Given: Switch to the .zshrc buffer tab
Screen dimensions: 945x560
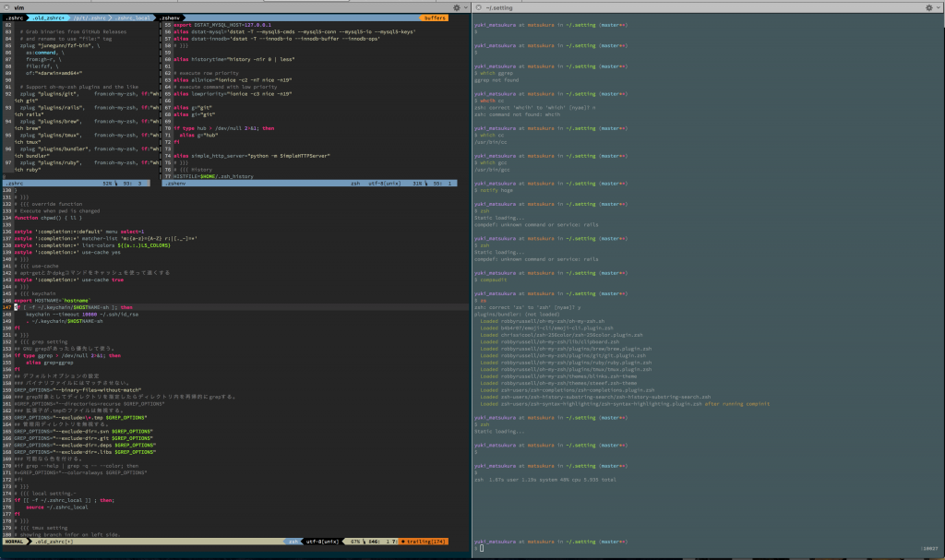Looking at the screenshot, I should (x=13, y=18).
